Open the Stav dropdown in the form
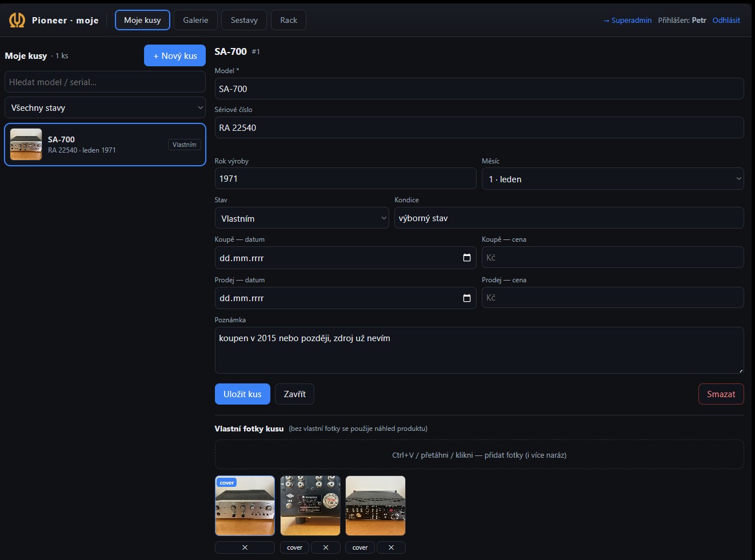Screen dimensions: 755x560 (x=302, y=218)
